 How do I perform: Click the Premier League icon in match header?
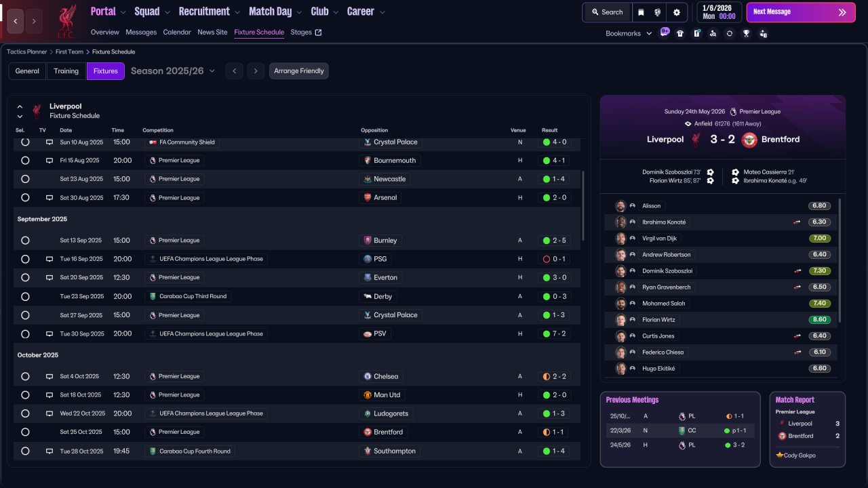[733, 112]
